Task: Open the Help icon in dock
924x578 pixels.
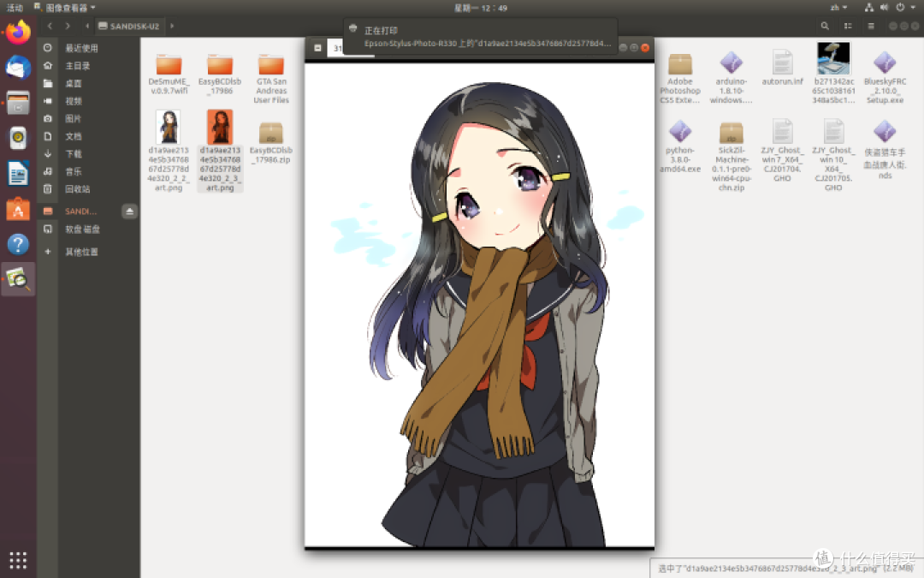Action: click(x=18, y=243)
